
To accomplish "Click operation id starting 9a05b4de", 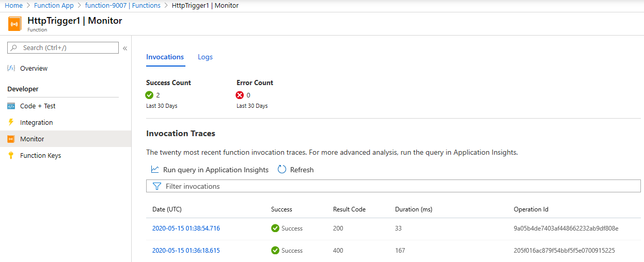I will coord(566,228).
